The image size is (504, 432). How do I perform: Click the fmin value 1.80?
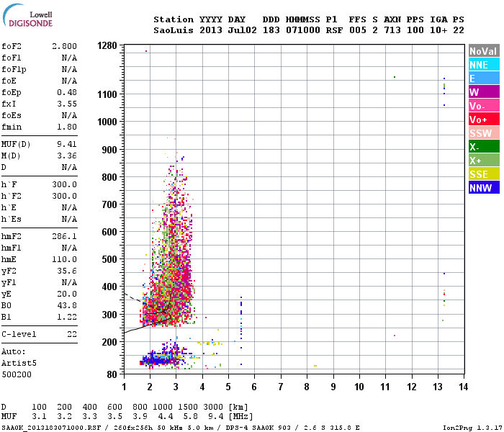click(67, 127)
